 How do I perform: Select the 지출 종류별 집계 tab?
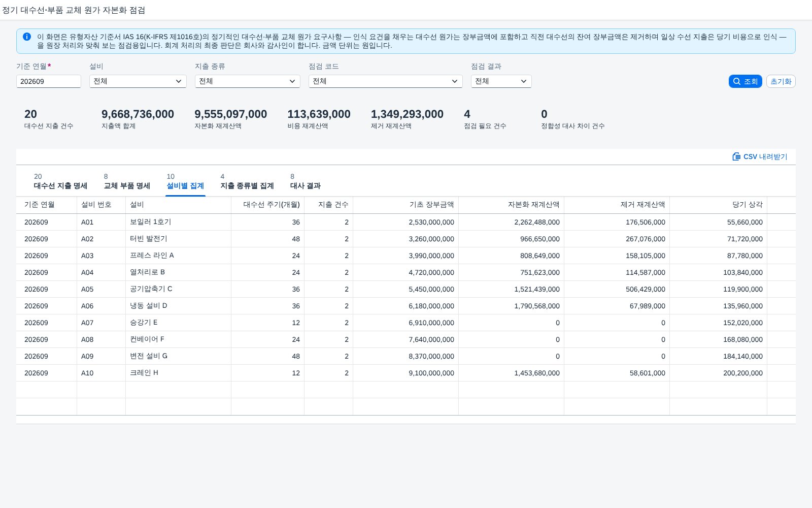click(x=247, y=181)
